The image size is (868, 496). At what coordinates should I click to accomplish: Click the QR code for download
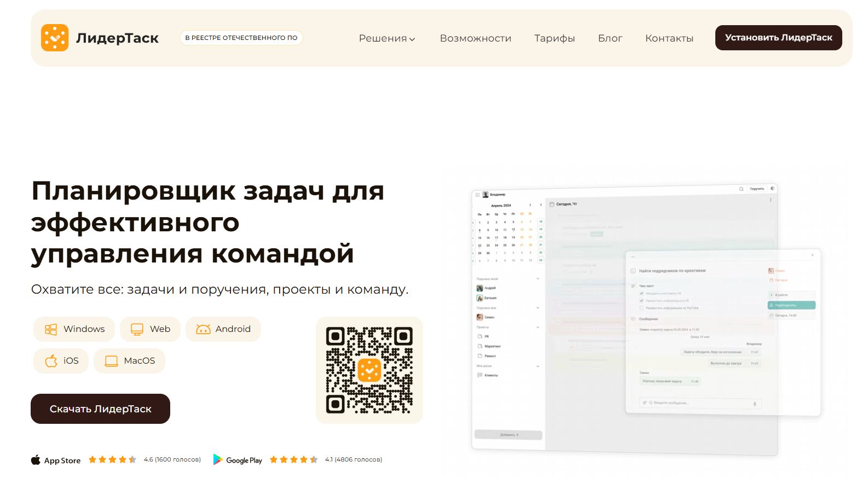click(369, 370)
